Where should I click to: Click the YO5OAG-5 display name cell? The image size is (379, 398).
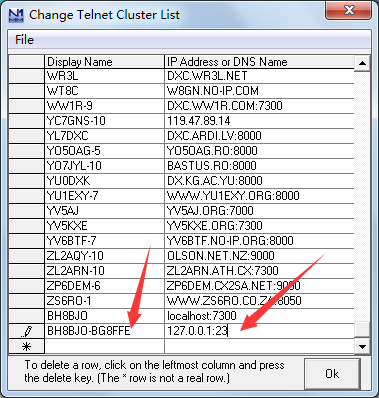point(104,151)
